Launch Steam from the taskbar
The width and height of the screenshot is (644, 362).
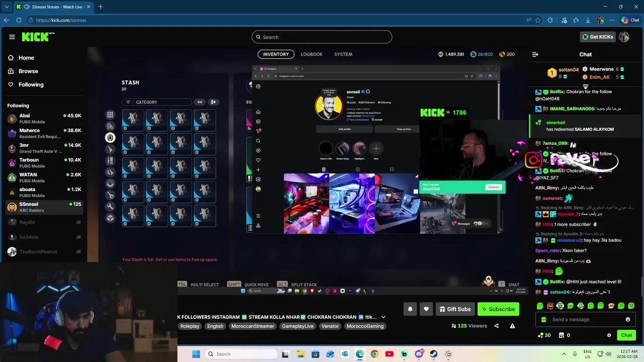[433, 354]
